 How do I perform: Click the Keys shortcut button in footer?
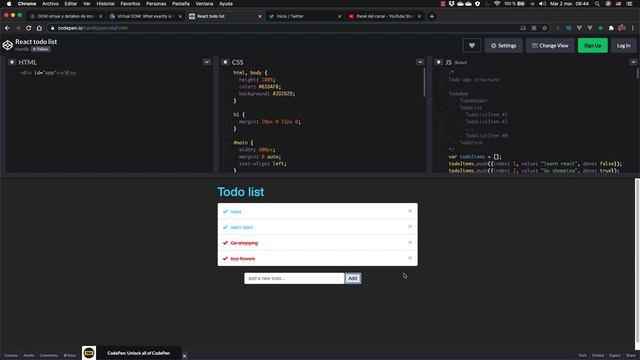pyautogui.click(x=70, y=356)
